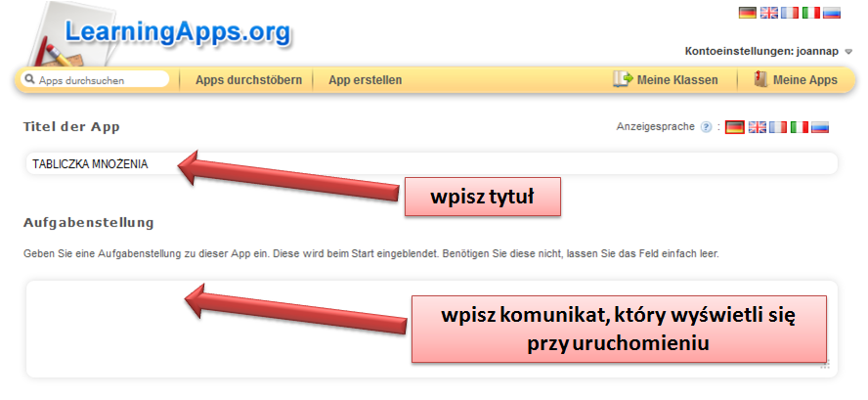Select the French flag in the top-right corner
This screenshot has height=400, width=868.
790,13
